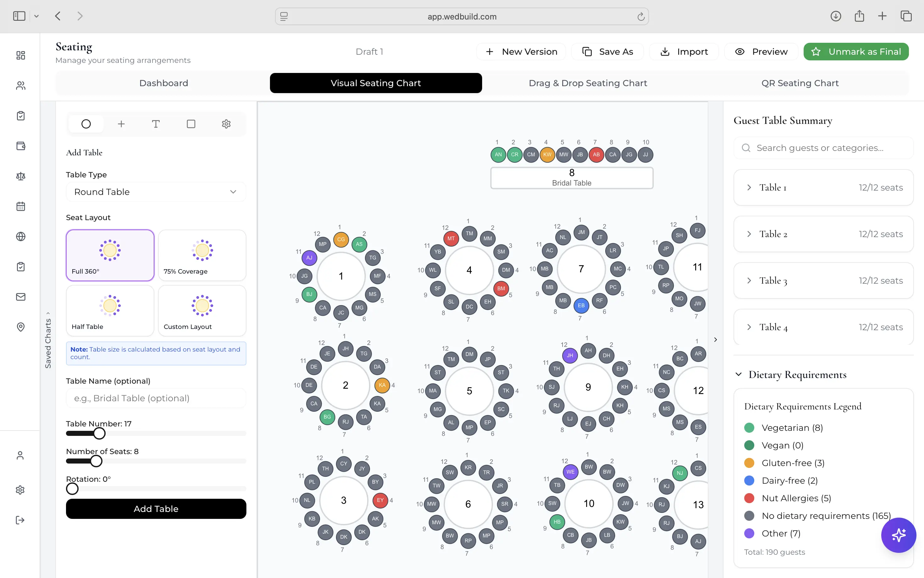The image size is (924, 578).
Task: Click the AI sparkle assistant button
Action: [899, 535]
